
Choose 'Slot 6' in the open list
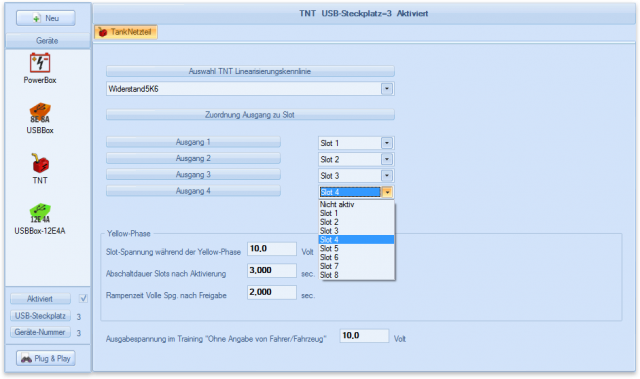click(356, 257)
